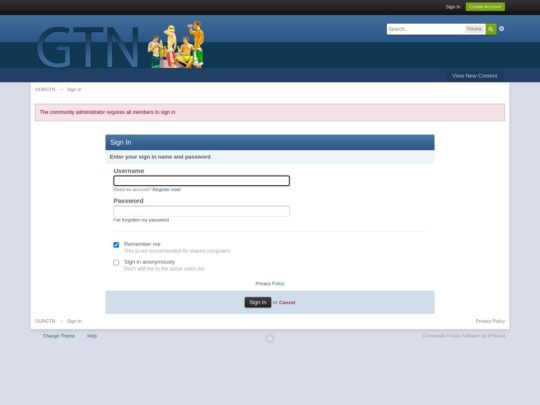The width and height of the screenshot is (540, 405).
Task: Open I've forgotten my password link
Action: (141, 220)
